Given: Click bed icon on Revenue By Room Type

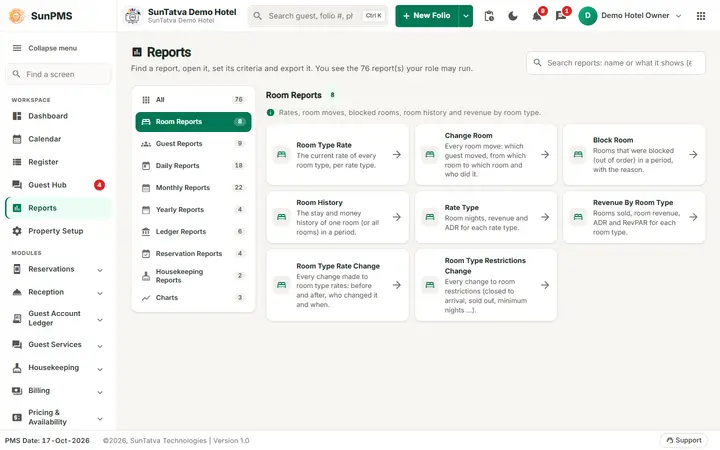Looking at the screenshot, I should (578, 217).
